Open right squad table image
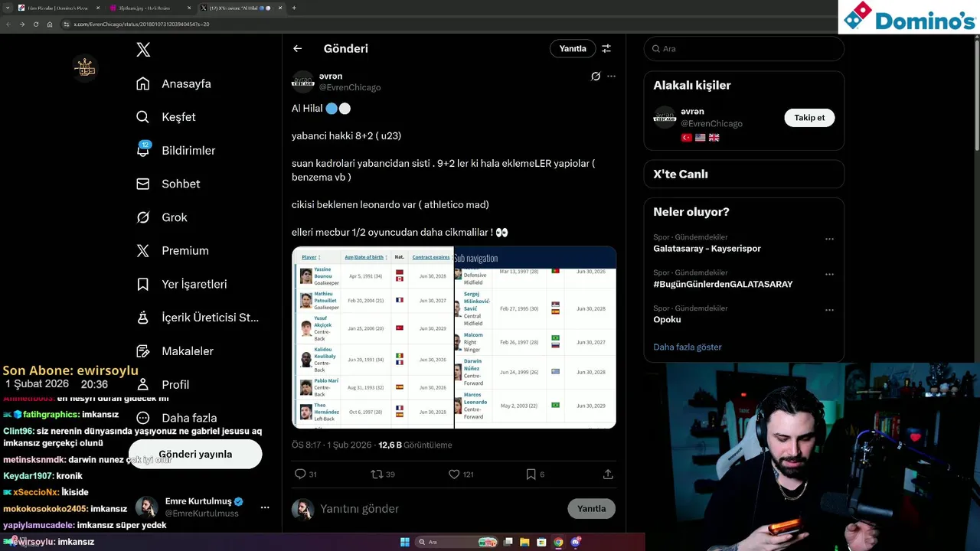Image resolution: width=980 pixels, height=551 pixels. tap(535, 337)
